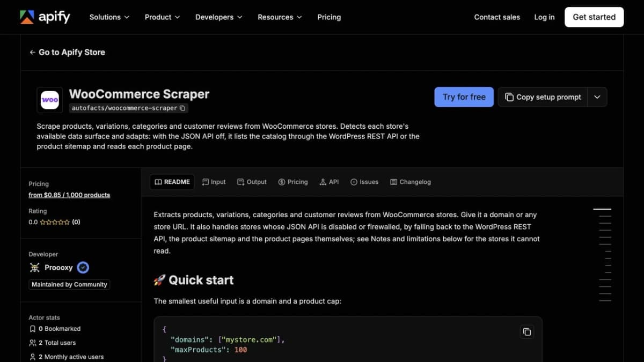The width and height of the screenshot is (644, 362).
Task: Click the copy icon in code block
Action: (527, 331)
